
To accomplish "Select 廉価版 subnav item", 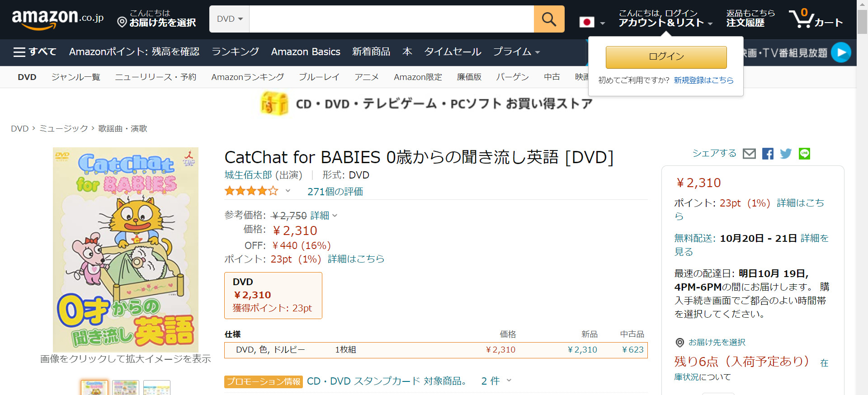I will pos(469,77).
